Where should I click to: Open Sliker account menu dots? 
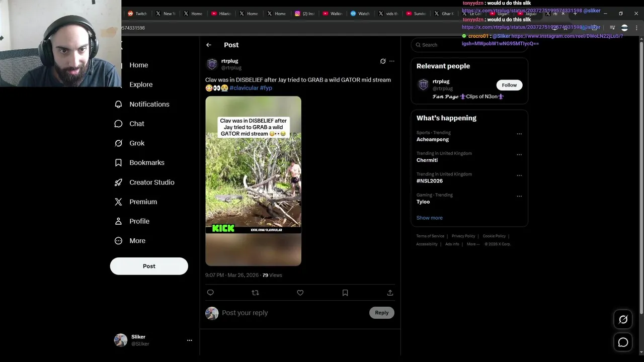[190, 340]
